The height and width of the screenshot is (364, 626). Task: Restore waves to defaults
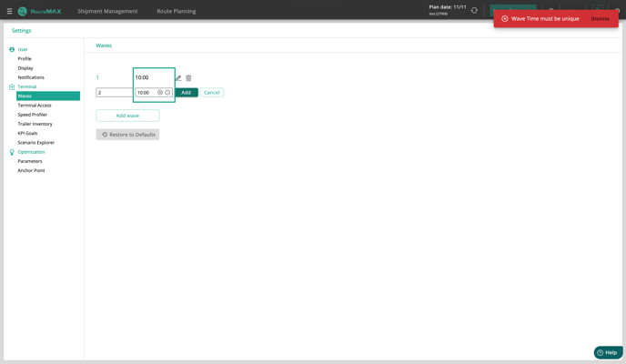point(127,135)
